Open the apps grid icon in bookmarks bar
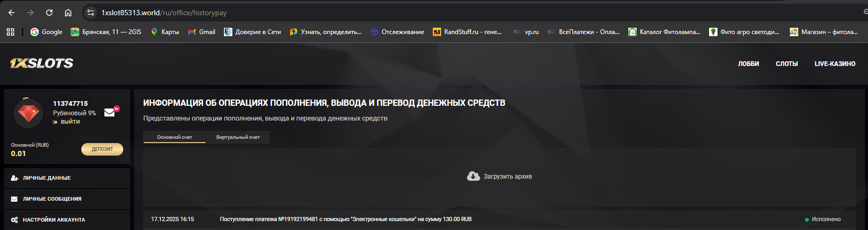The width and height of the screenshot is (868, 230). click(10, 32)
